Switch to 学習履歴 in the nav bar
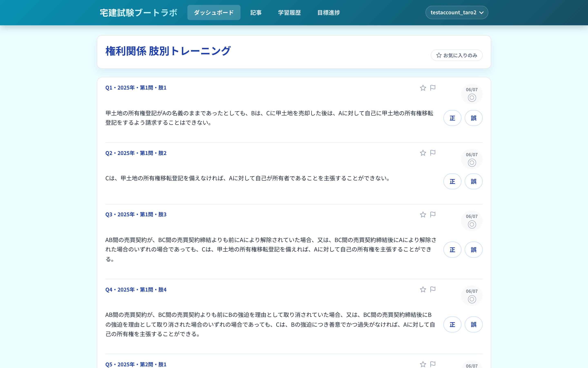This screenshot has width=588, height=368. [289, 12]
